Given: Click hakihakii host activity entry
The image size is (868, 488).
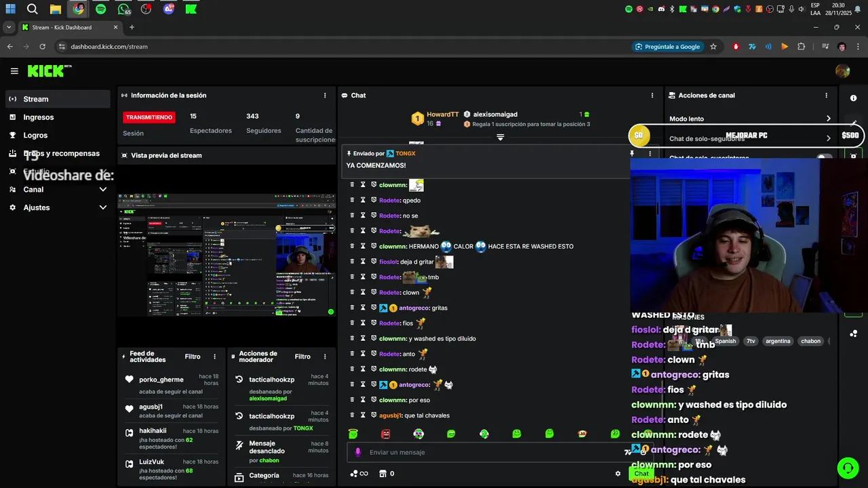Looking at the screenshot, I should click(172, 438).
